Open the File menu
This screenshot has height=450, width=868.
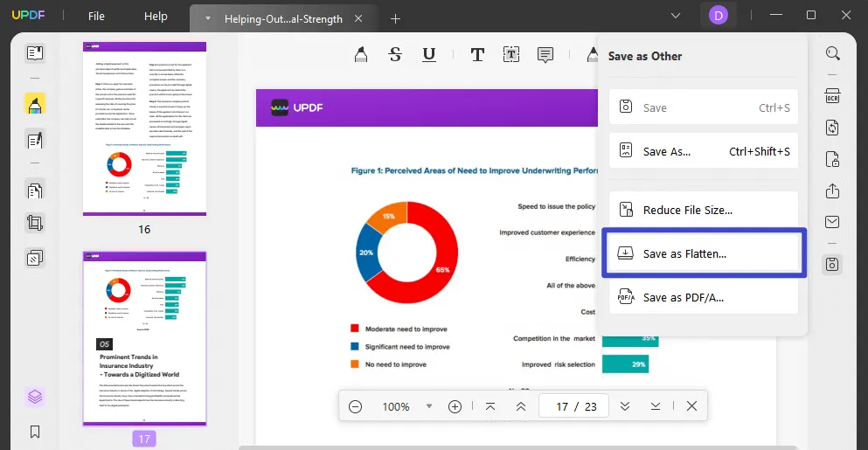pyautogui.click(x=96, y=17)
